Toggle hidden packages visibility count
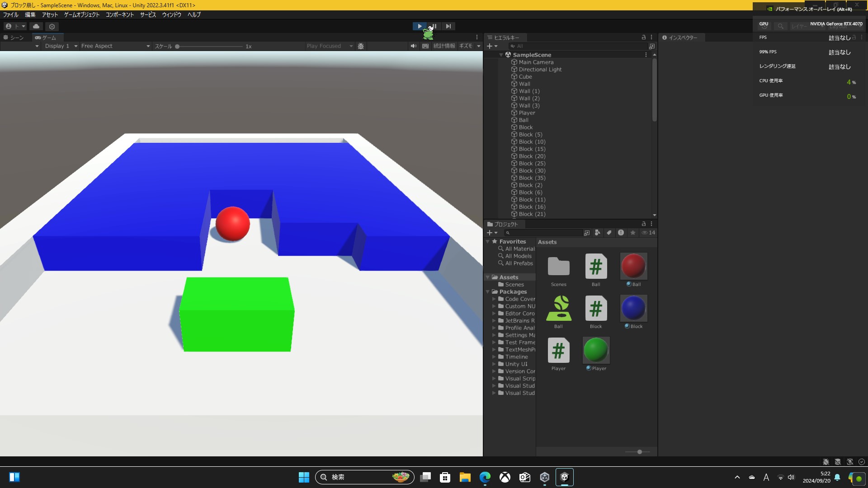Screen dimensions: 868x488 (x=648, y=233)
